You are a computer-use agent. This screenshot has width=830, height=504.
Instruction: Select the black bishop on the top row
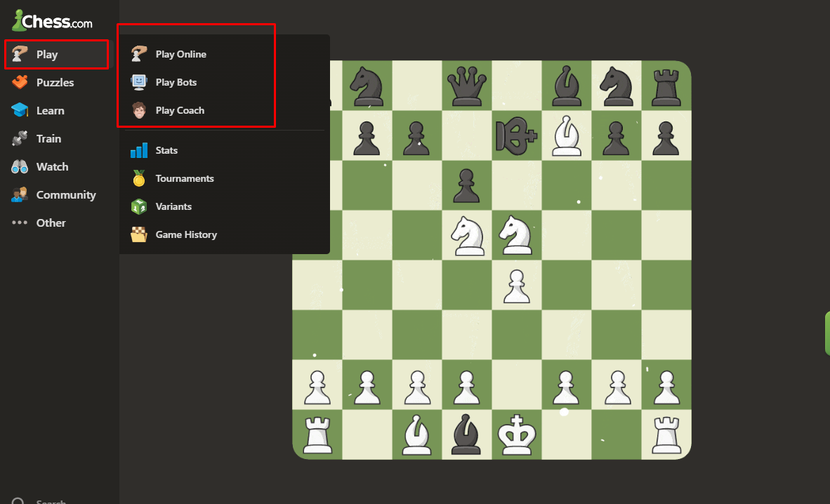coord(567,86)
